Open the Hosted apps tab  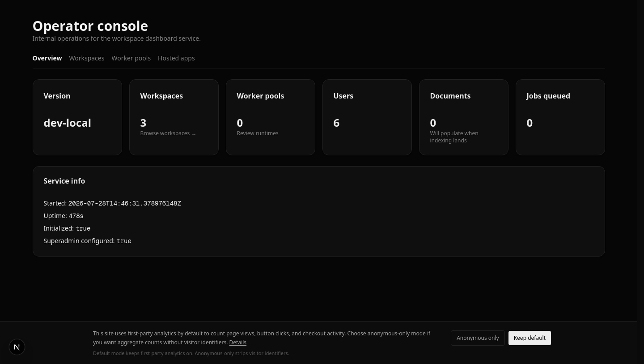pos(176,58)
